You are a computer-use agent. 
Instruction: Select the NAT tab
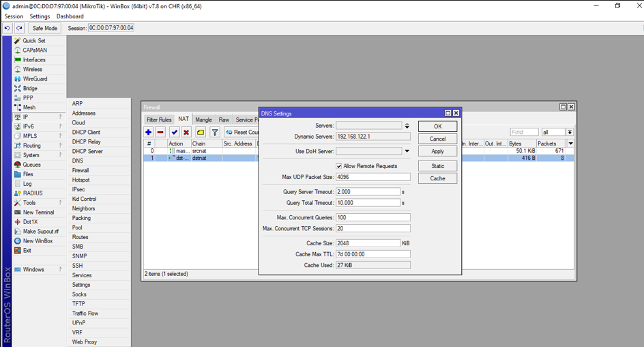click(x=184, y=119)
